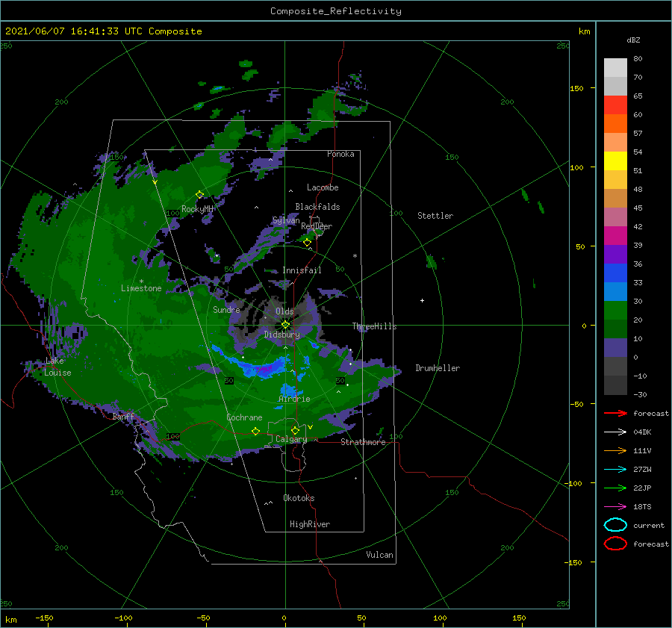Click the 18TS legend label

(642, 507)
